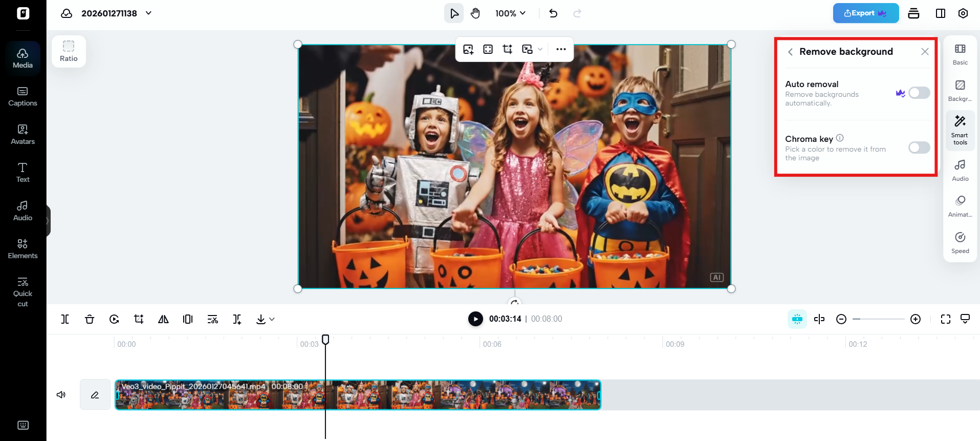This screenshot has height=441, width=980.
Task: Open the Quick cut panel
Action: 23,292
